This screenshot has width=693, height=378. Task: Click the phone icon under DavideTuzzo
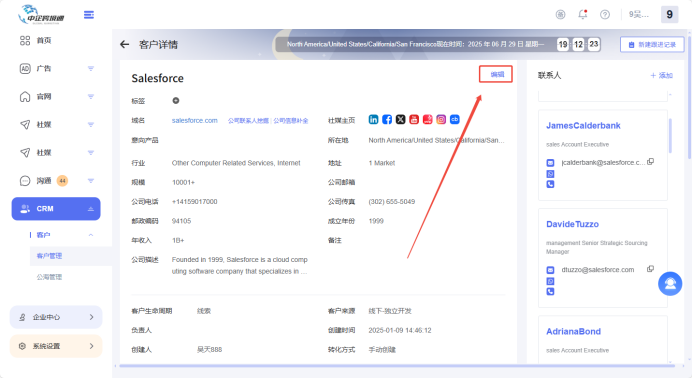(550, 292)
